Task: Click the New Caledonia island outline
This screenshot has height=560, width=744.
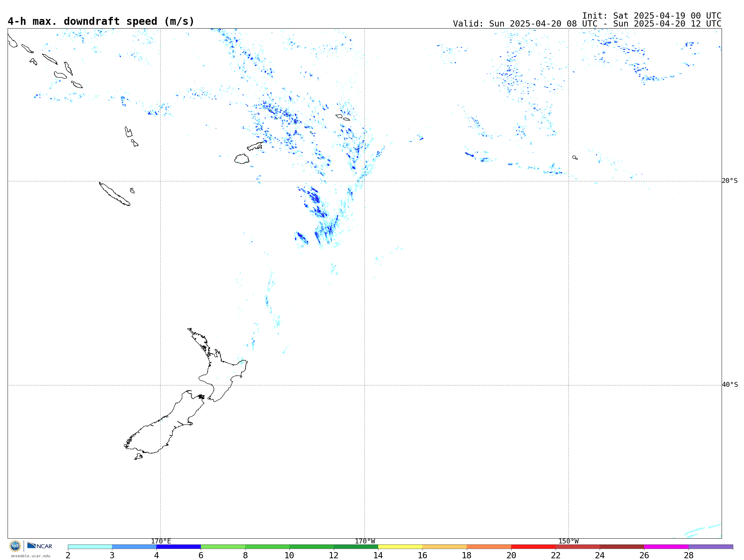Action: [x=115, y=194]
